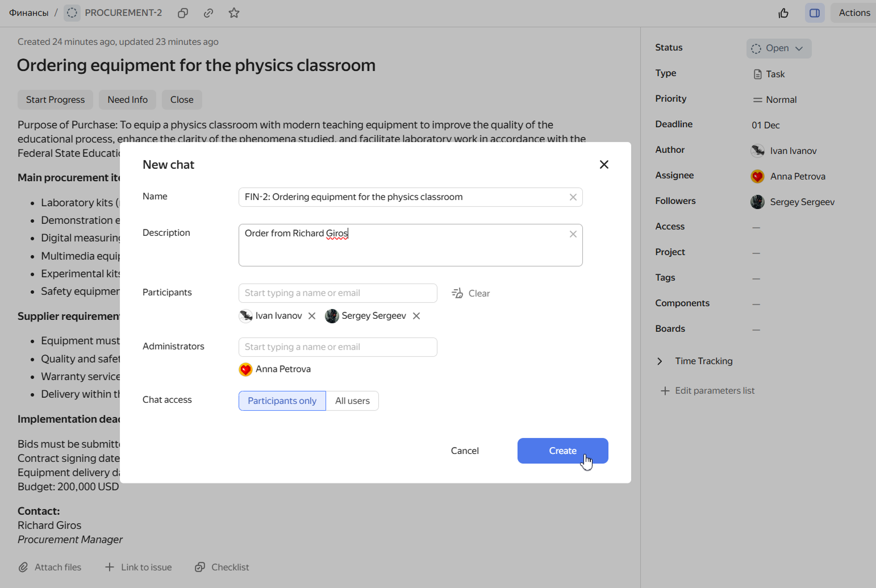Open the Actions menu
876x588 pixels.
click(854, 13)
